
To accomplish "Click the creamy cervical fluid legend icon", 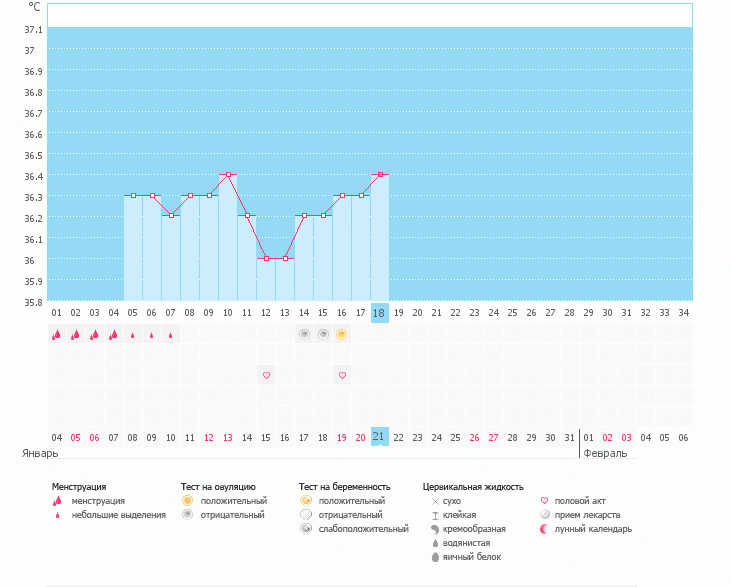I will (435, 529).
